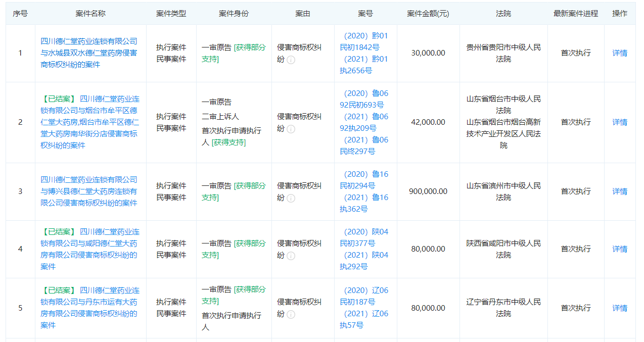Open 详情 for row 1 贵阳 case
This screenshot has height=342, width=644.
[x=620, y=53]
